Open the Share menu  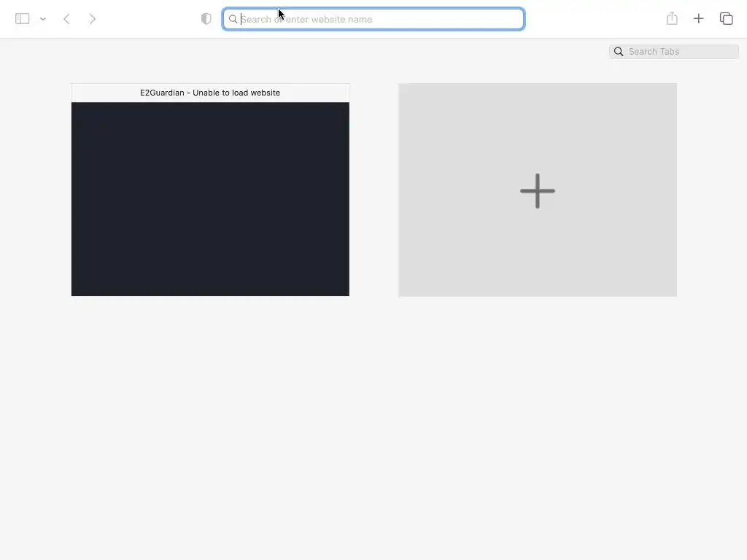coord(672,18)
